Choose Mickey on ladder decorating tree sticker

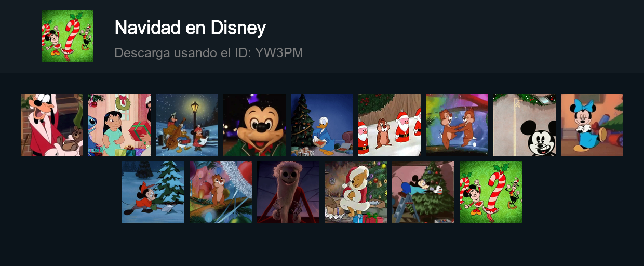423,192
